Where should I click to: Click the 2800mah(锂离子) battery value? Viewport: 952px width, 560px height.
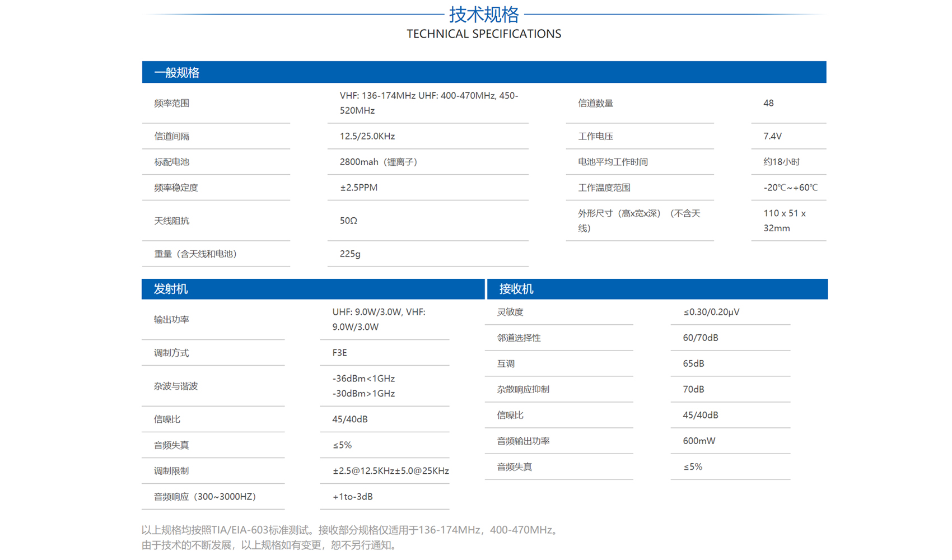click(x=380, y=162)
